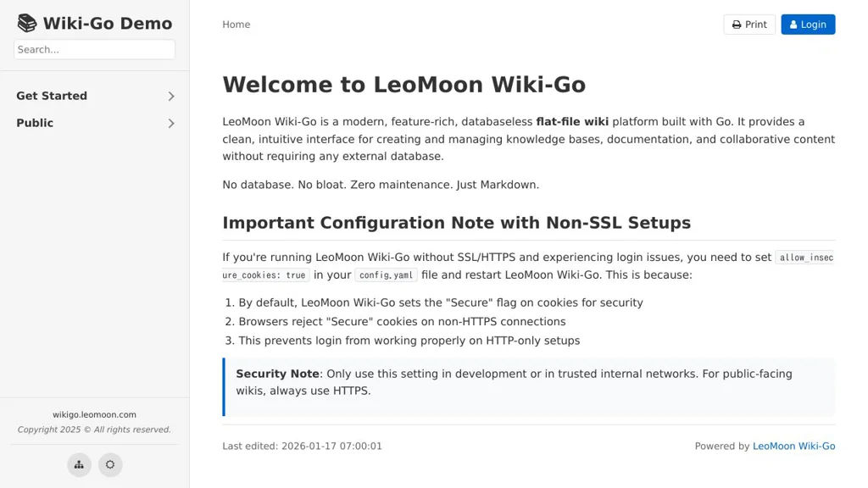Select the Get Started sidebar item

click(x=52, y=96)
